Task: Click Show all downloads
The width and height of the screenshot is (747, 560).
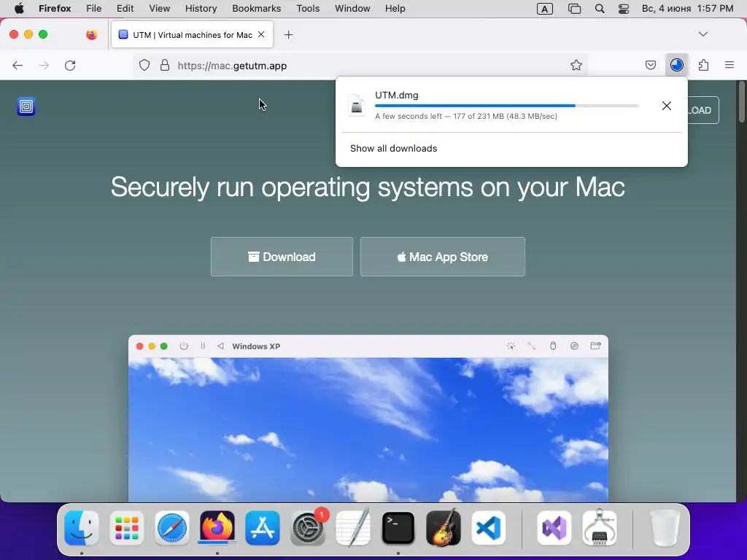Action: (x=393, y=149)
